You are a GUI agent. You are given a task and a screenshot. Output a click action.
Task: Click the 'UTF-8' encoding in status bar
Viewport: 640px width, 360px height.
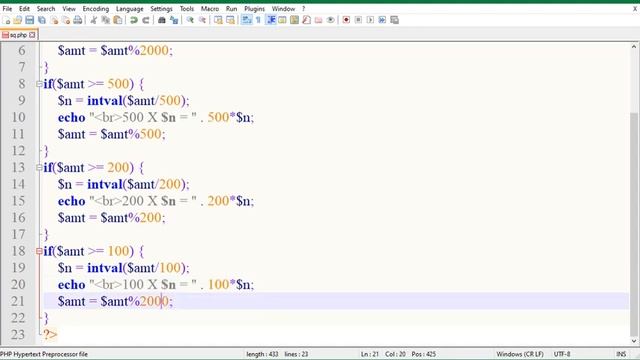pyautogui.click(x=562, y=354)
